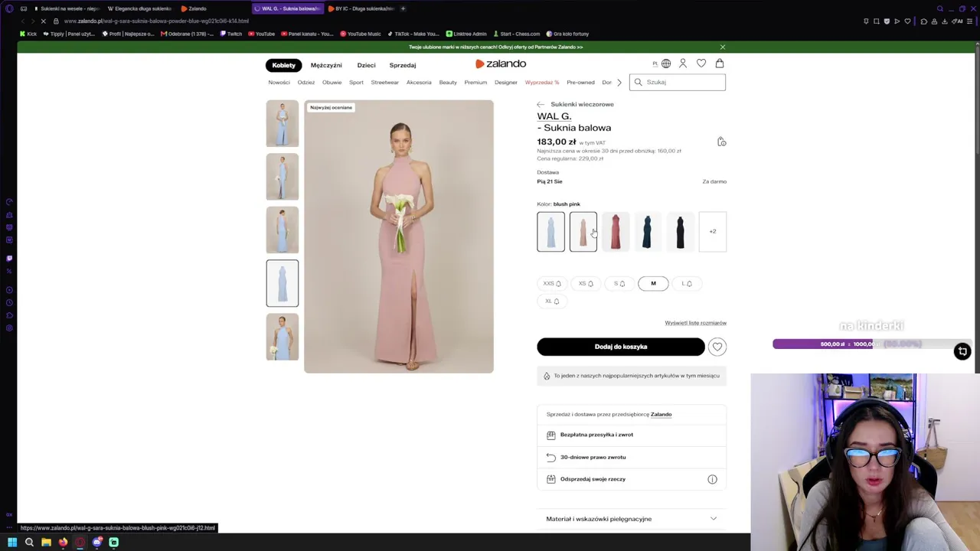980x551 pixels.
Task: Select size XS notify option
Action: 586,283
